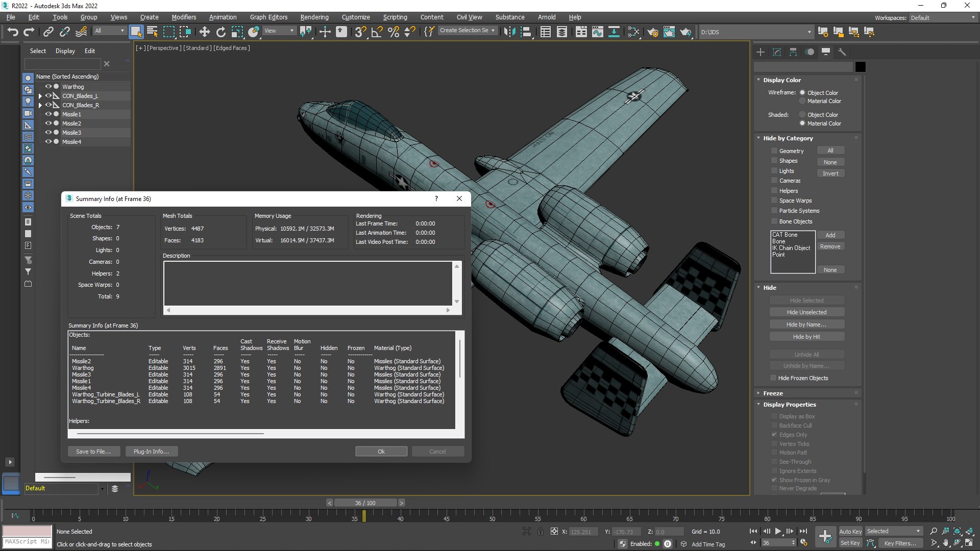The width and height of the screenshot is (980, 551).
Task: Click the Description horizontal scrollbar
Action: [308, 310]
